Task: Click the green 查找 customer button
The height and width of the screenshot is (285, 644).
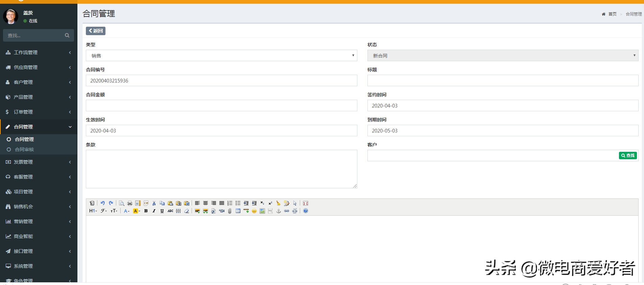Action: (x=628, y=156)
